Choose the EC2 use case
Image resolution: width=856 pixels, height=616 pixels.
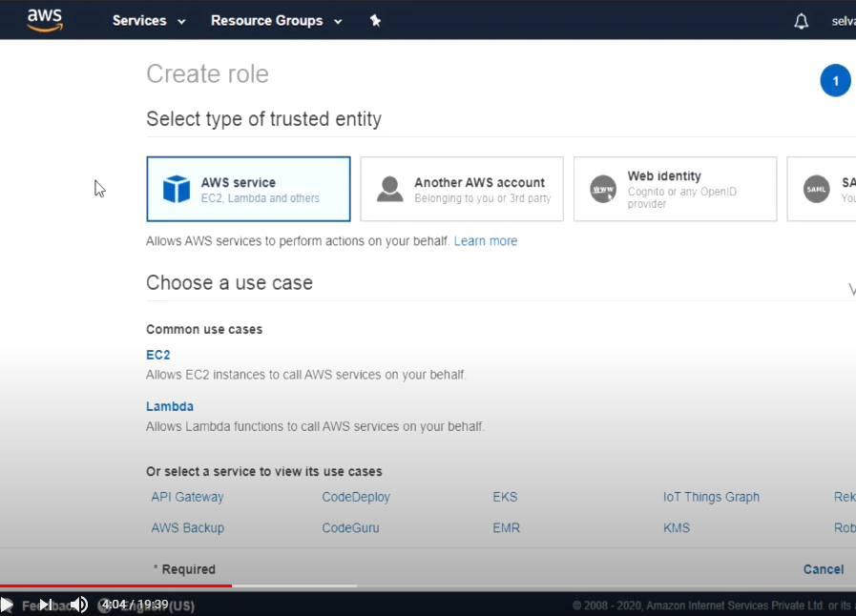[x=158, y=355]
